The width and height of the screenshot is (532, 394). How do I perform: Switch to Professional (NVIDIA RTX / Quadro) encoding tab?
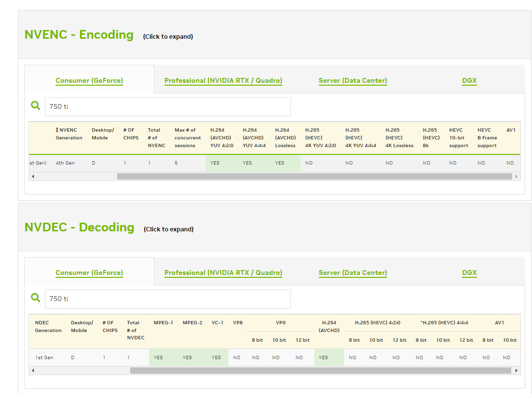tap(223, 81)
